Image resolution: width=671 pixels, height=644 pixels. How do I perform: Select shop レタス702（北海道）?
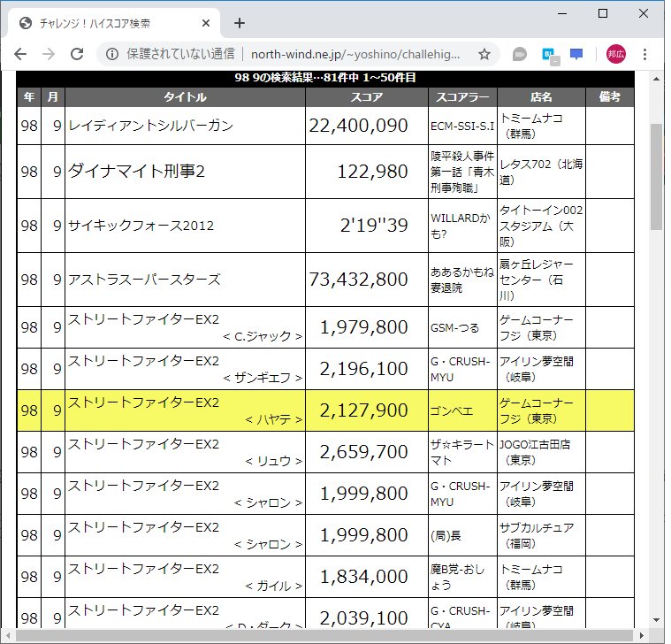pos(541,172)
